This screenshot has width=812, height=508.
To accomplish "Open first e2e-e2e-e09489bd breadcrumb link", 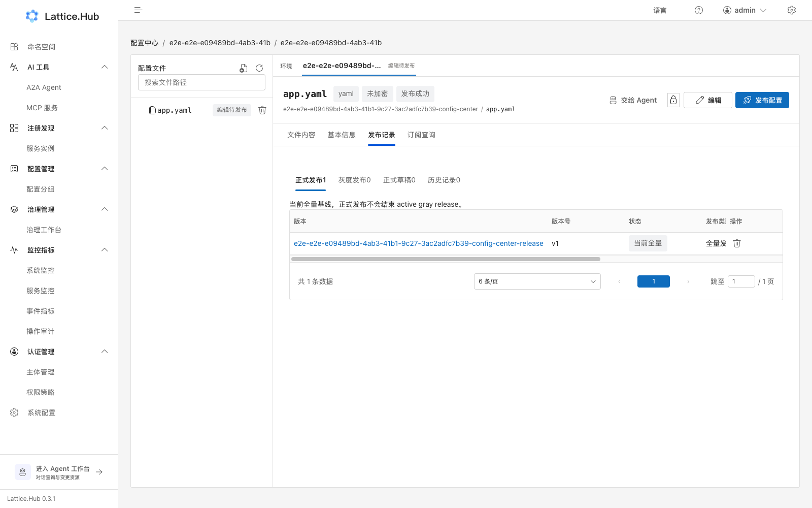I will [x=220, y=43].
